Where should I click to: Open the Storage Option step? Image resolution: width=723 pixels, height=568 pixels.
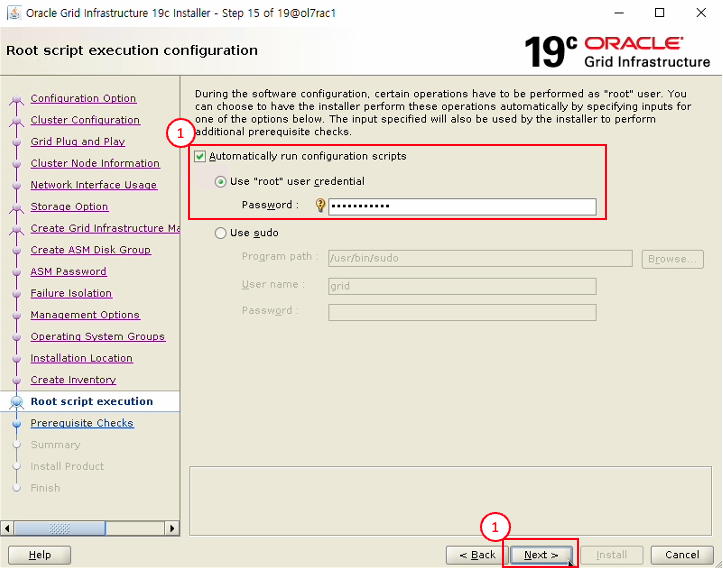70,207
